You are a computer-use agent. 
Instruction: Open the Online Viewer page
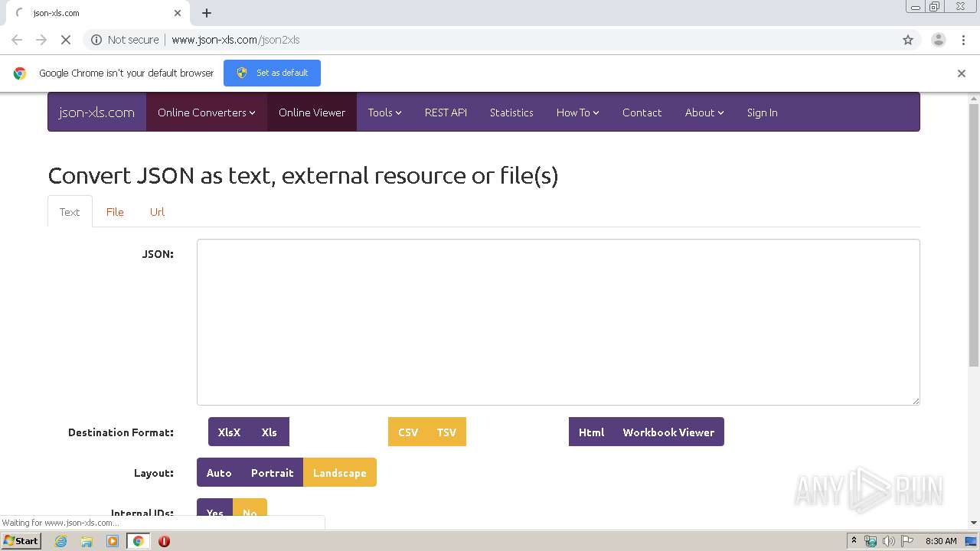312,112
